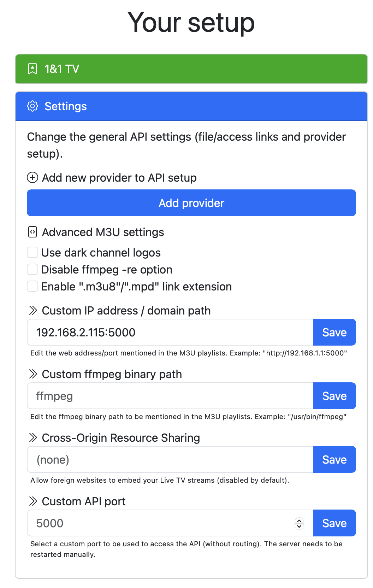Viewport: 373px width, 588px height.
Task: Click the plus circle icon by Add new provider
Action: pyautogui.click(x=32, y=177)
